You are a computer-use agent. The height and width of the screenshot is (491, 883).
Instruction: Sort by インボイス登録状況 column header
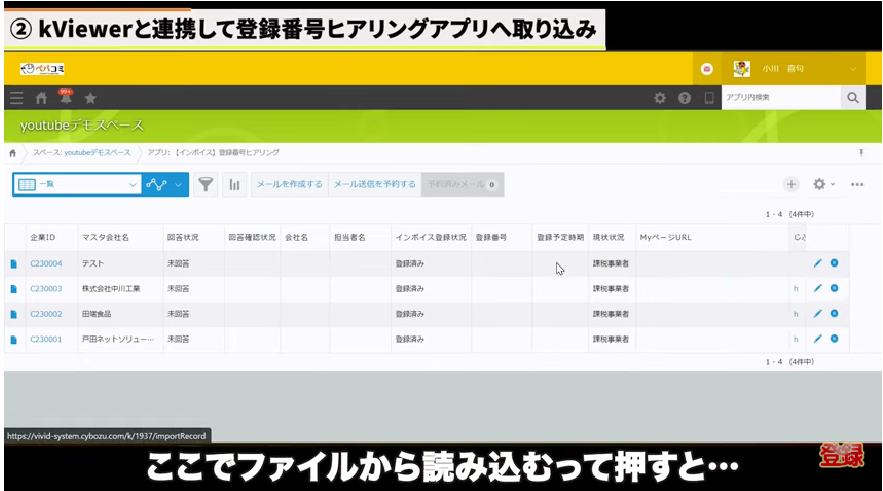point(431,238)
